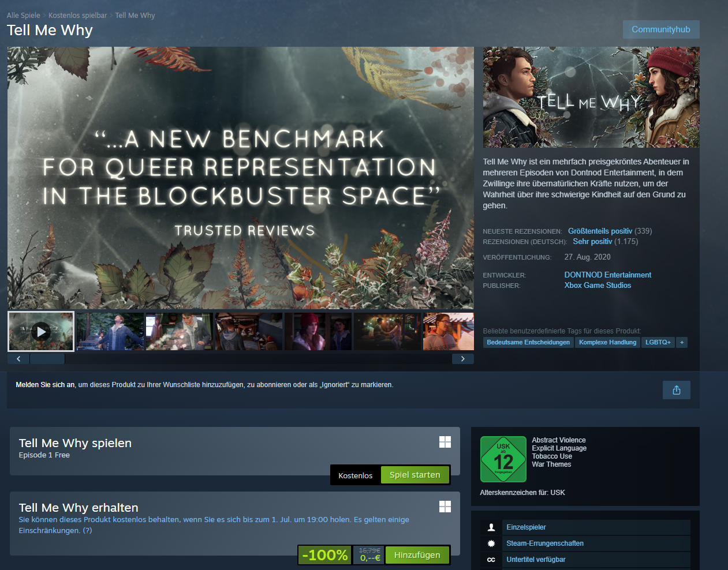
Task: Open Sehr positiv German reviews link
Action: 592,242
